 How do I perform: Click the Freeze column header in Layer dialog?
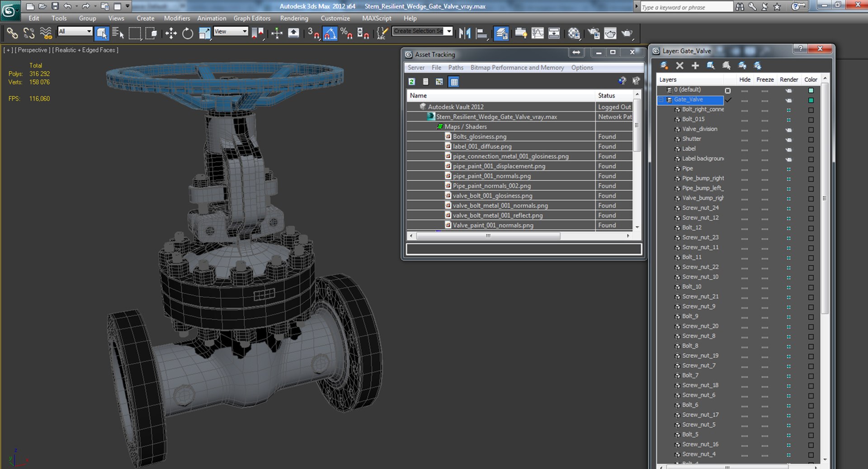click(x=765, y=80)
